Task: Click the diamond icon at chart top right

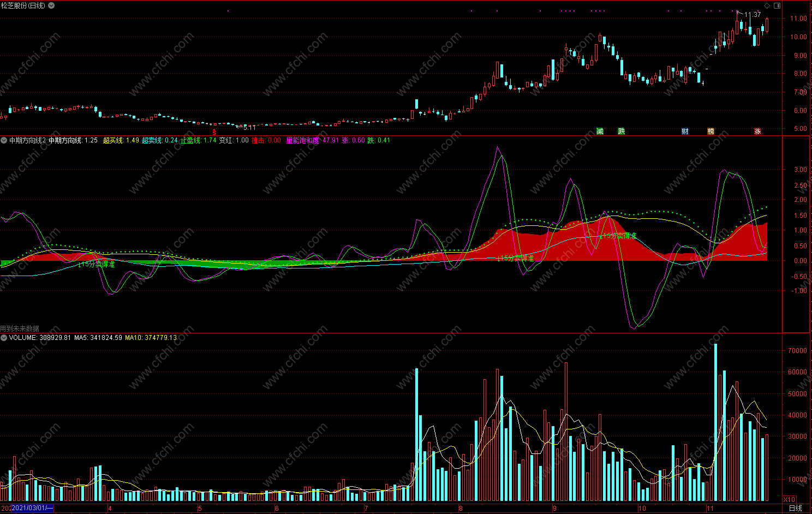Action: point(767,5)
